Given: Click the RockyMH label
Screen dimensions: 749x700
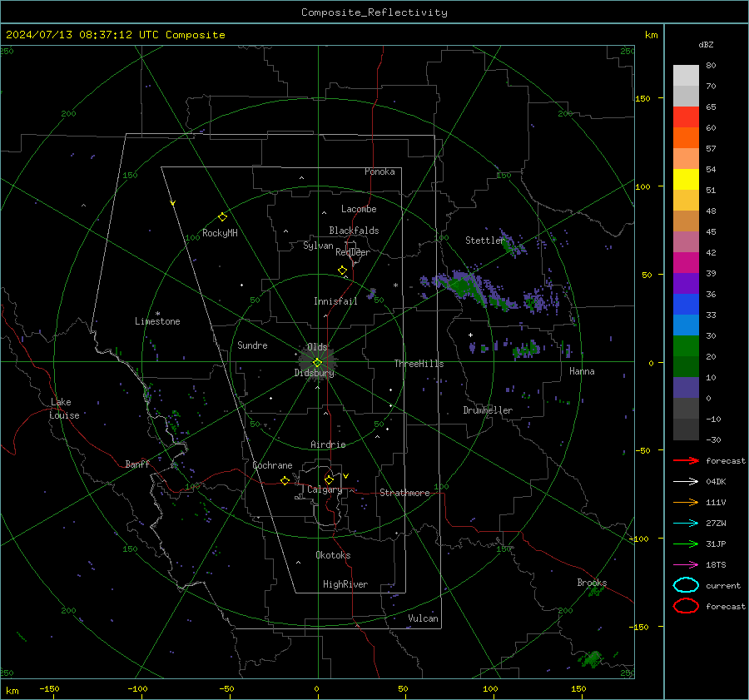Looking at the screenshot, I should point(220,233).
